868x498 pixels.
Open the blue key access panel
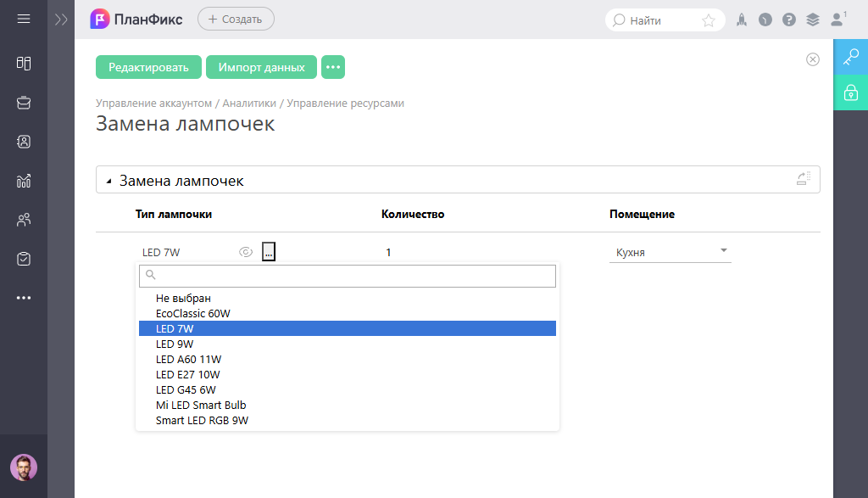pos(850,57)
